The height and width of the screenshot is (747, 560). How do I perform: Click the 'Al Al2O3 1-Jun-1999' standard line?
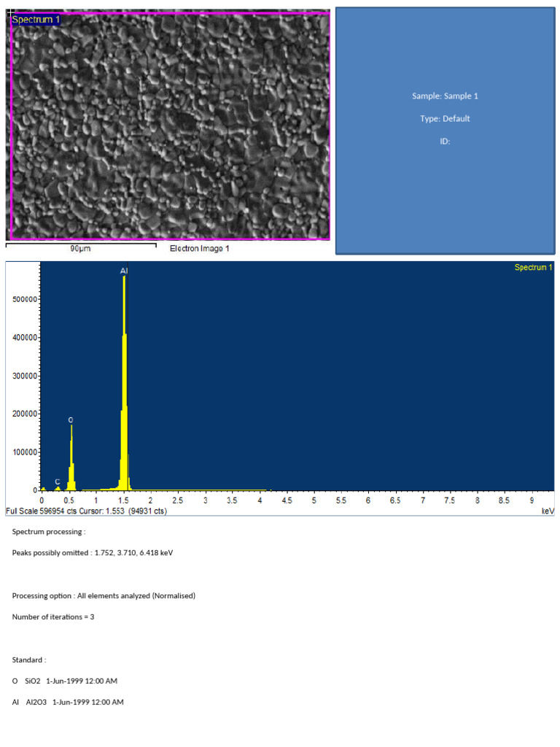coord(68,703)
